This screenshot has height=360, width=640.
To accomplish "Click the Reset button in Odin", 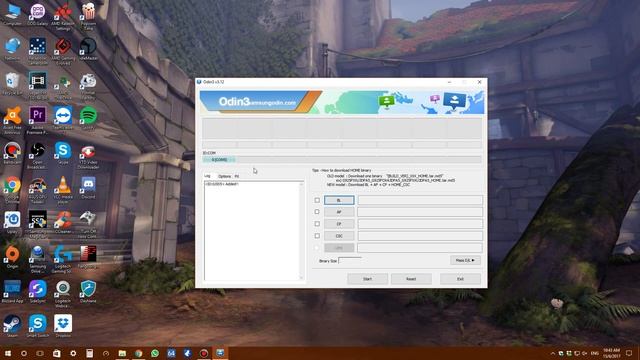I will 411,279.
